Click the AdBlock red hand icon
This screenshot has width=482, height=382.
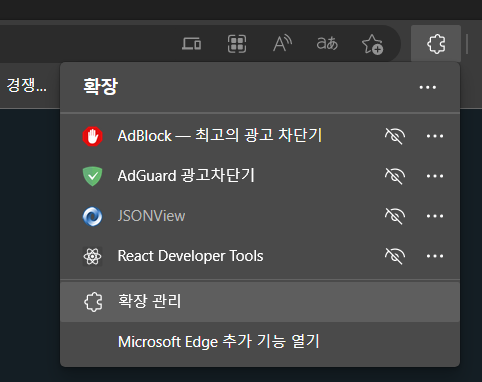(92, 136)
